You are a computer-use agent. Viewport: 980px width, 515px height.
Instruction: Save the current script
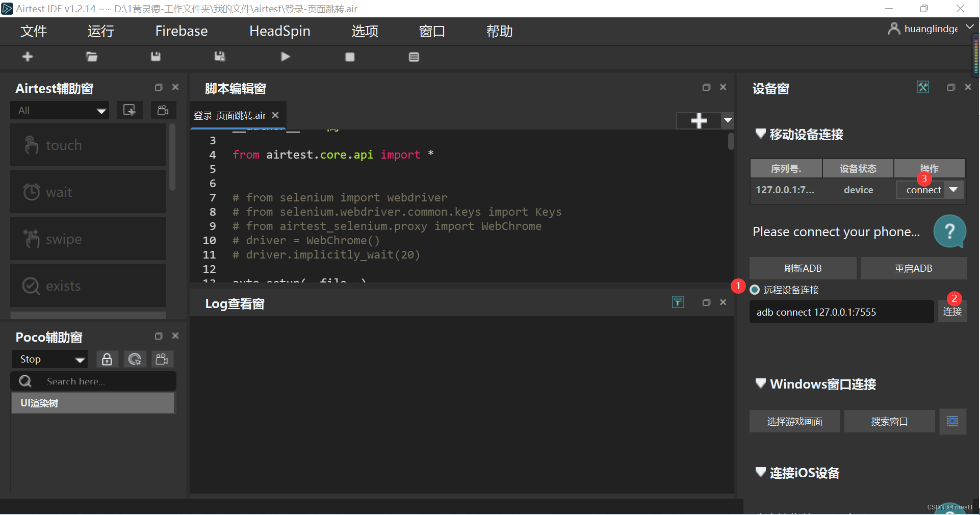[156, 57]
